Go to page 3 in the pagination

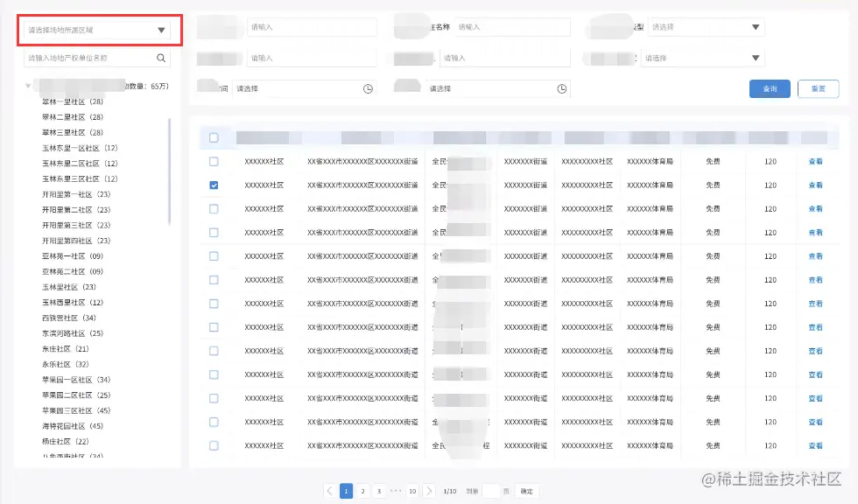379,491
